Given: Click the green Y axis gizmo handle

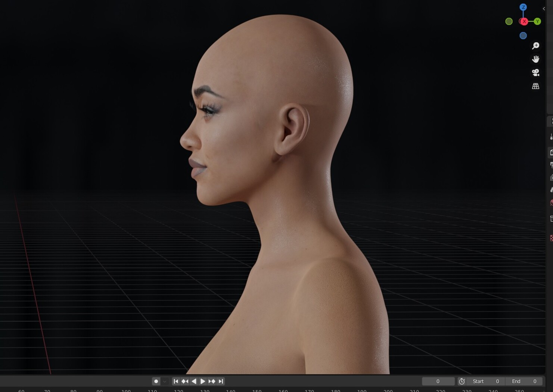Looking at the screenshot, I should (x=537, y=21).
